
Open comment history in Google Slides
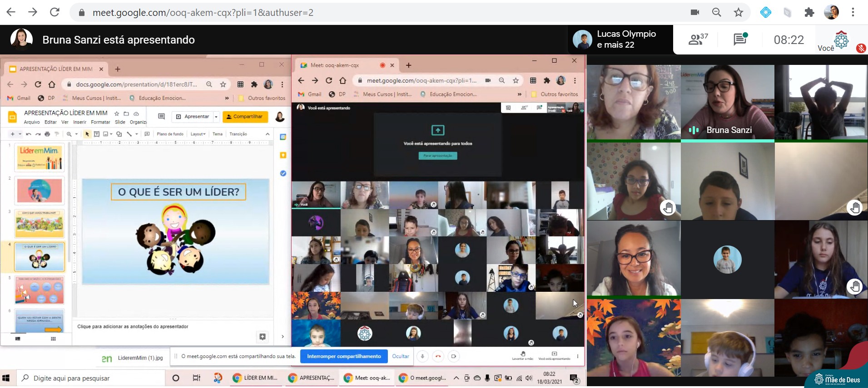point(161,117)
